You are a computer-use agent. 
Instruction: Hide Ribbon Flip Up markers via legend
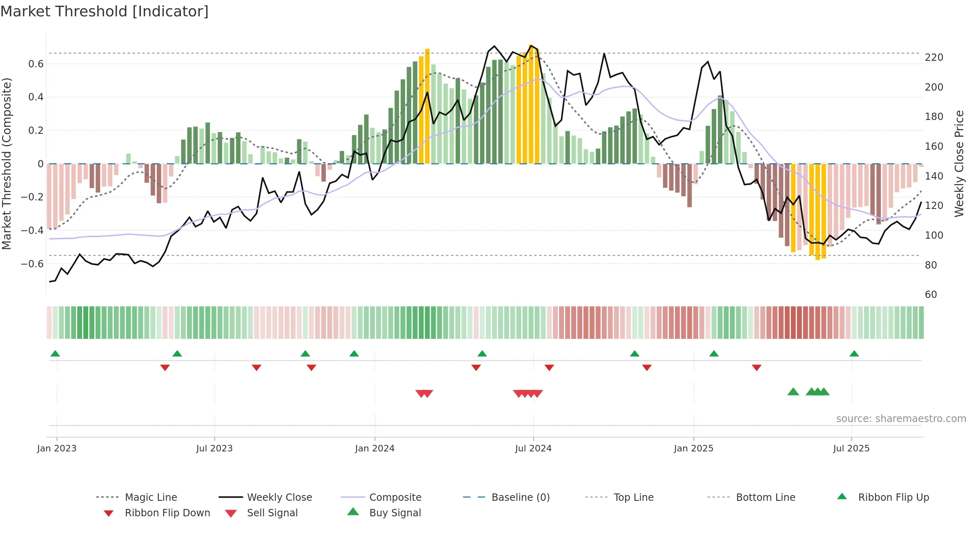[x=883, y=497]
